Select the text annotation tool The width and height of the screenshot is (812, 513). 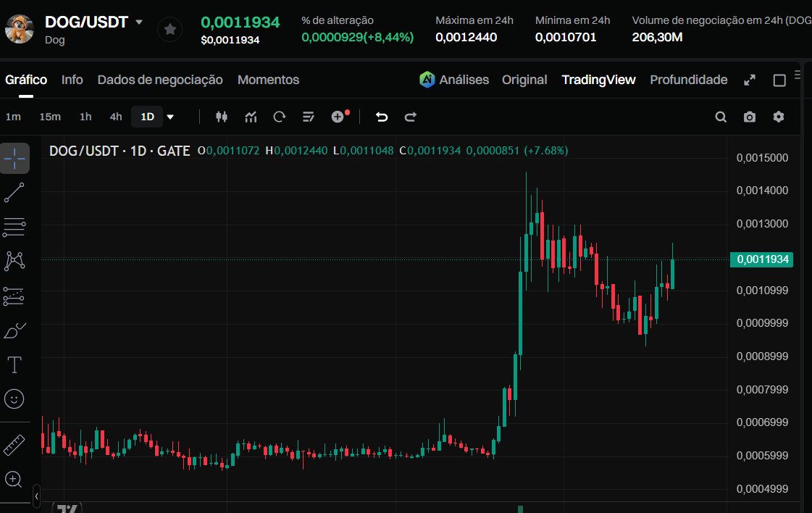coord(14,364)
